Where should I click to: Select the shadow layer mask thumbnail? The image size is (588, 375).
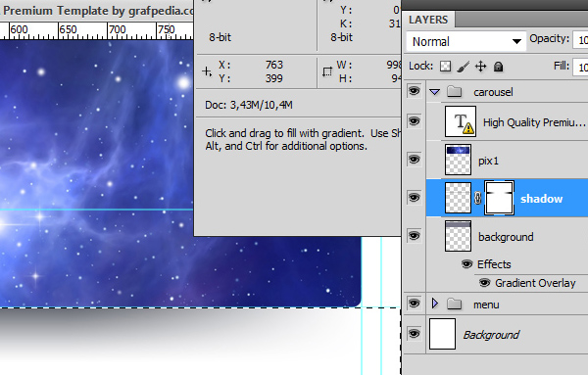pos(499,198)
